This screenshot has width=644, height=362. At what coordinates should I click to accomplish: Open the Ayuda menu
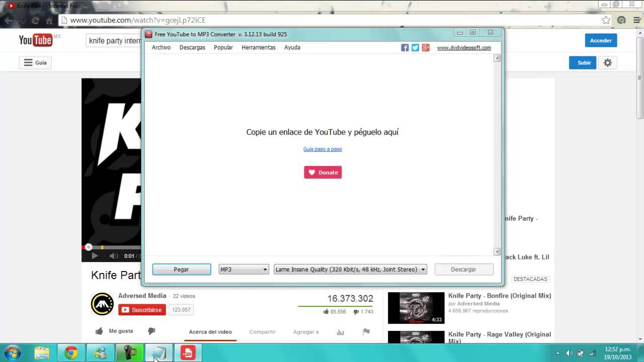(292, 47)
